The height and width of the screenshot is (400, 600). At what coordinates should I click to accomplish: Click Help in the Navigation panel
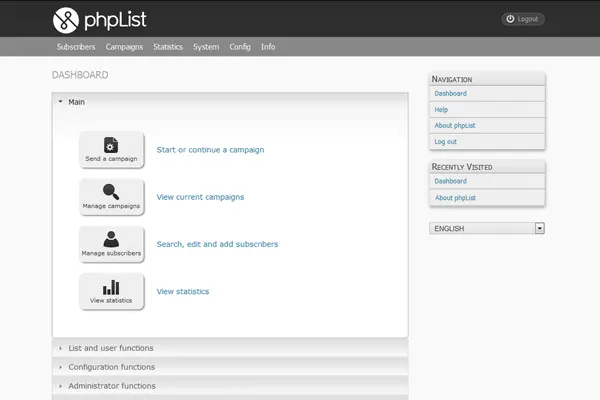coord(441,109)
